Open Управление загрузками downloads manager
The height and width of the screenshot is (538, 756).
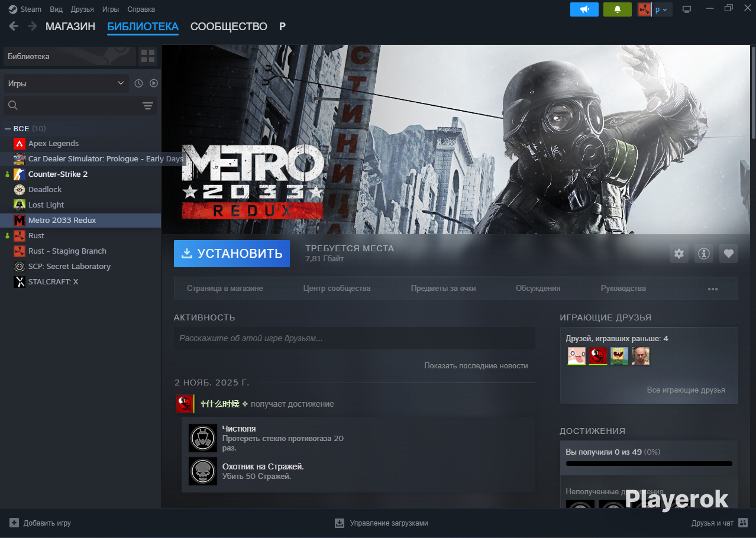pos(382,523)
